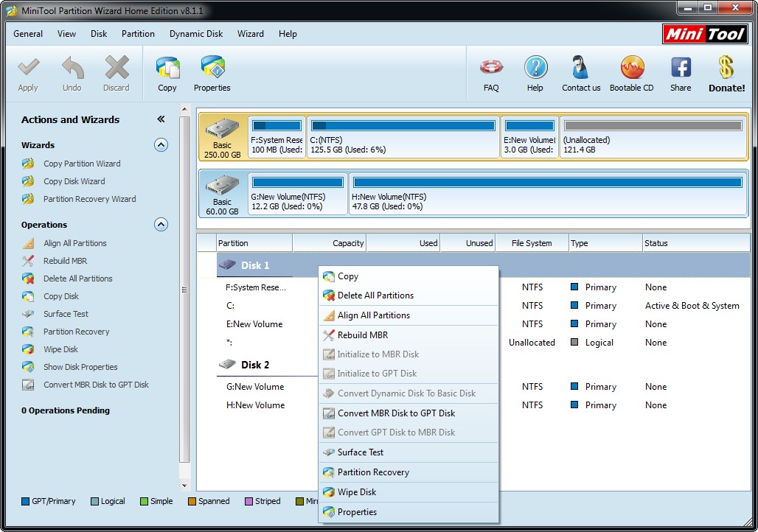Screen dimensions: 758x532
Task: Start Partition Recovery Wizard in sidebar
Action: (89, 199)
